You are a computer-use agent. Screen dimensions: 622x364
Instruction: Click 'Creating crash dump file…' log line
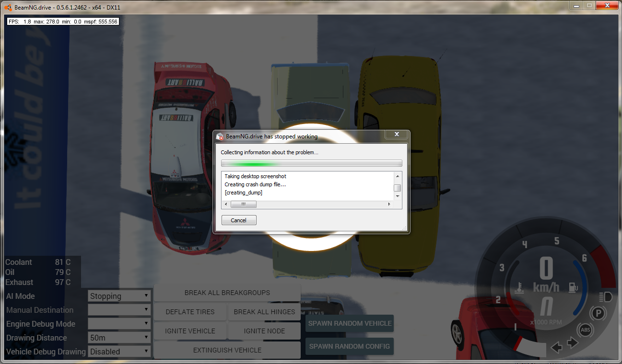point(255,184)
